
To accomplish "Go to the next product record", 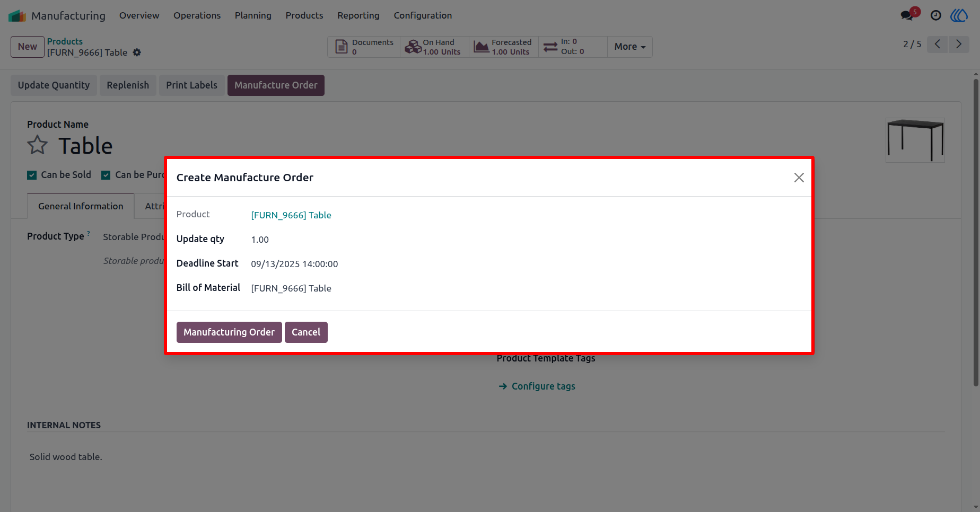I will (959, 44).
